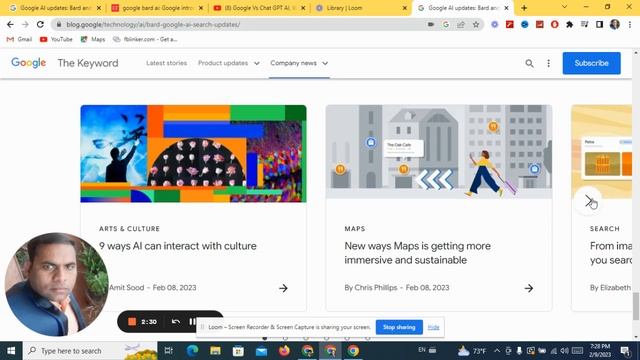Open the search icon on The Keyword
Image resolution: width=640 pixels, height=360 pixels.
(x=529, y=63)
